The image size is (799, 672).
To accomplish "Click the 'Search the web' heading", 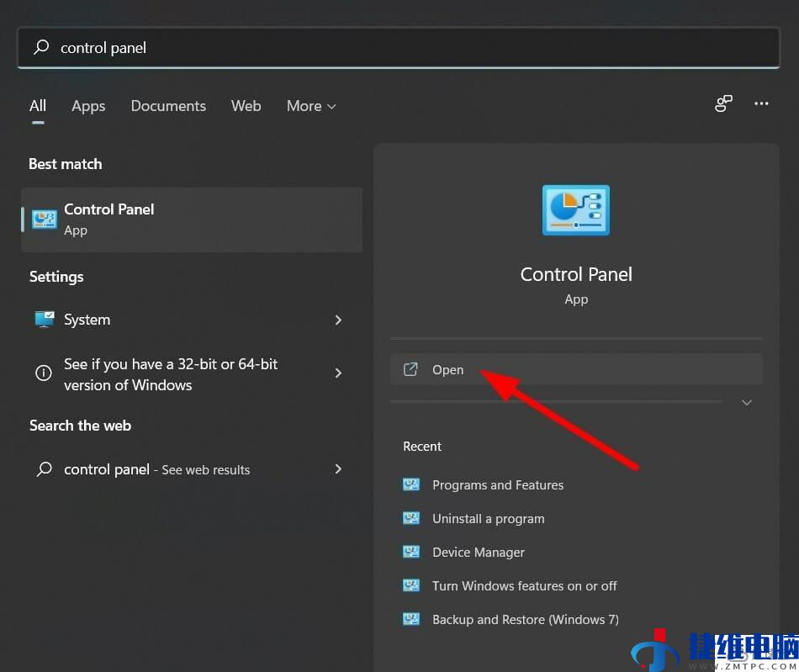I will pos(80,426).
